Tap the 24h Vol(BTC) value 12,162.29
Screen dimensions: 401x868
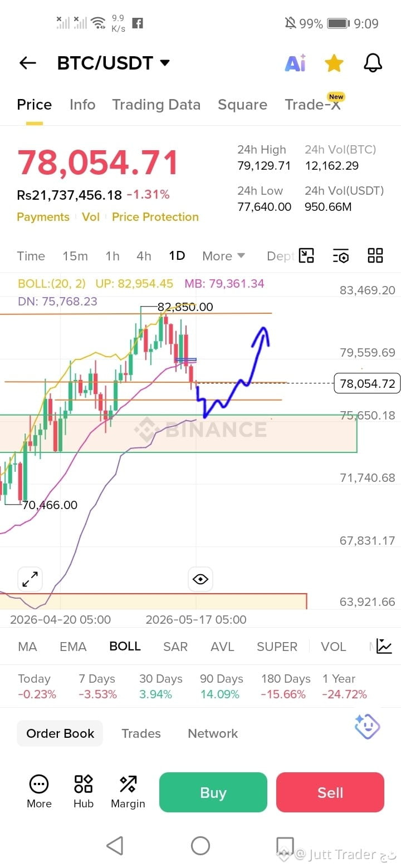coord(332,166)
